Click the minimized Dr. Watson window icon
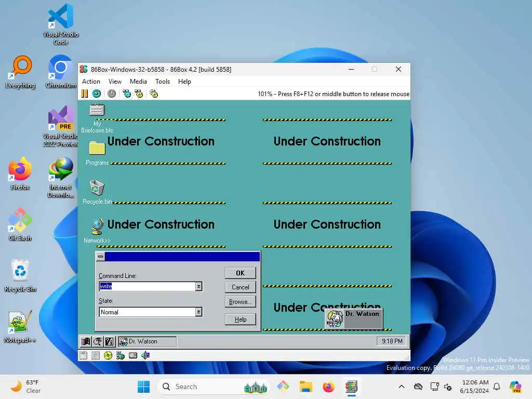This screenshot has width=532, height=399. (354, 318)
